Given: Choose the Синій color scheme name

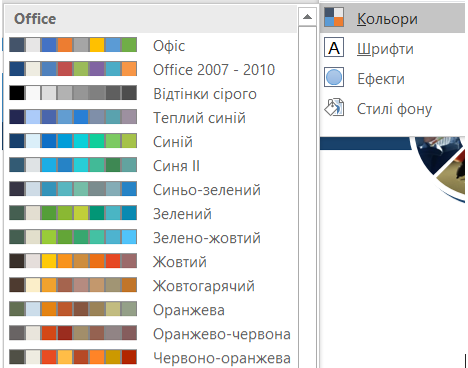Looking at the screenshot, I should pos(173,142).
